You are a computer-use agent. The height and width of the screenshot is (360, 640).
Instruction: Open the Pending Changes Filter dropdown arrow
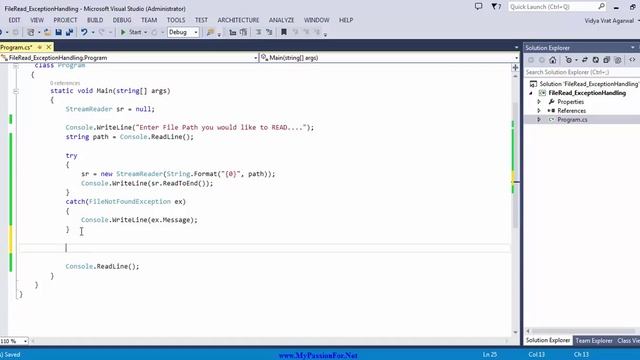point(576,60)
